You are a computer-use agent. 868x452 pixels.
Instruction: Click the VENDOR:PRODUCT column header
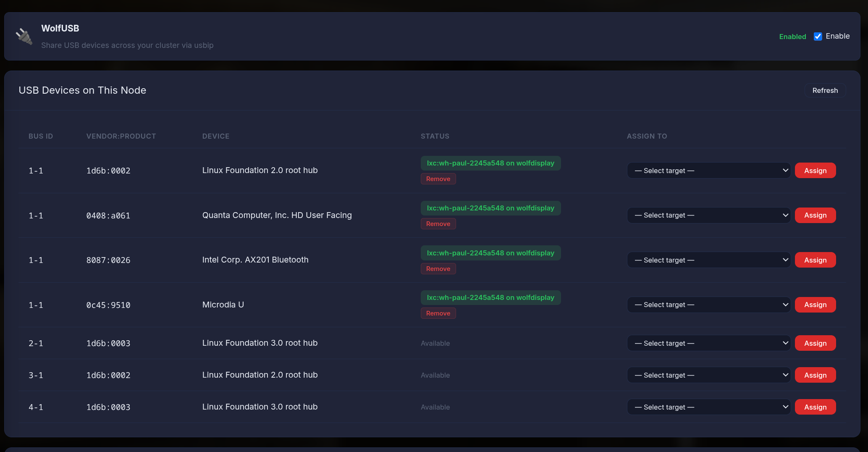(121, 136)
